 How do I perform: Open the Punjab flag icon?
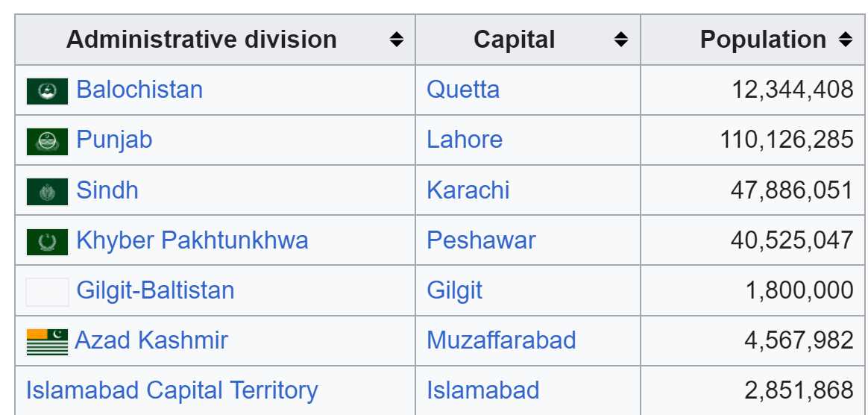tap(47, 141)
